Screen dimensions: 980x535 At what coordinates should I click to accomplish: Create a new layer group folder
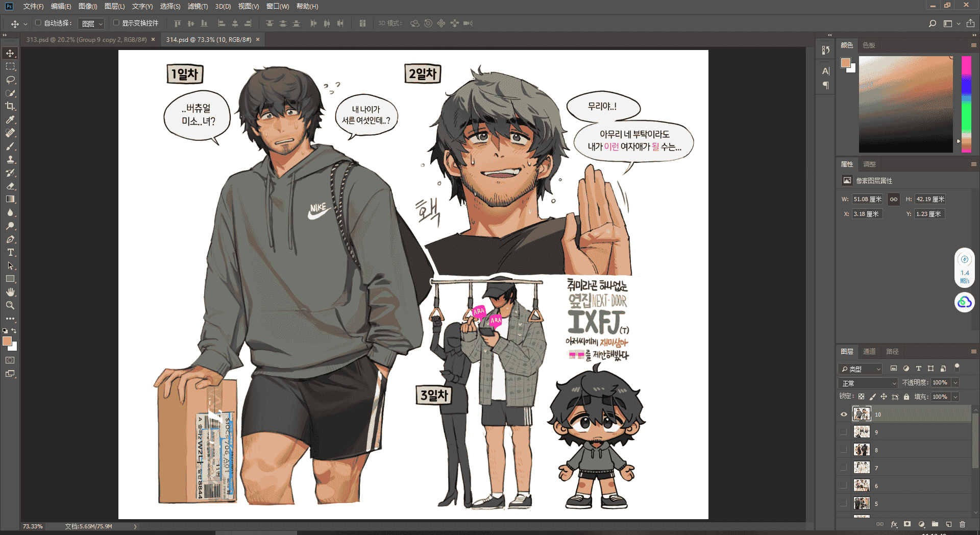[935, 524]
